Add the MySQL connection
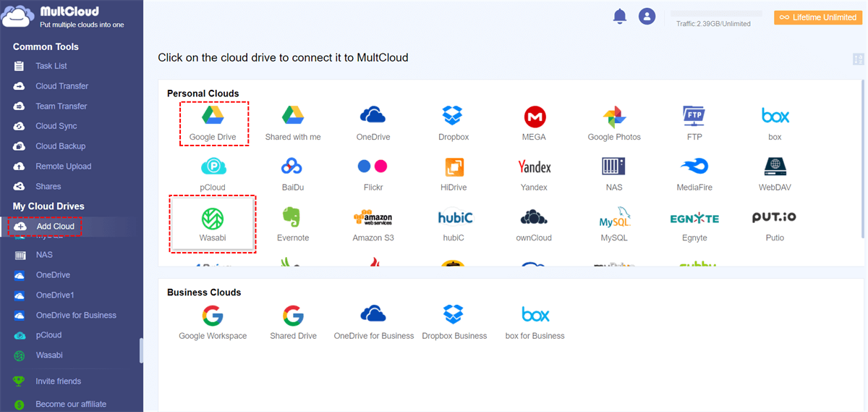Image resolution: width=868 pixels, height=412 pixels. tap(614, 224)
